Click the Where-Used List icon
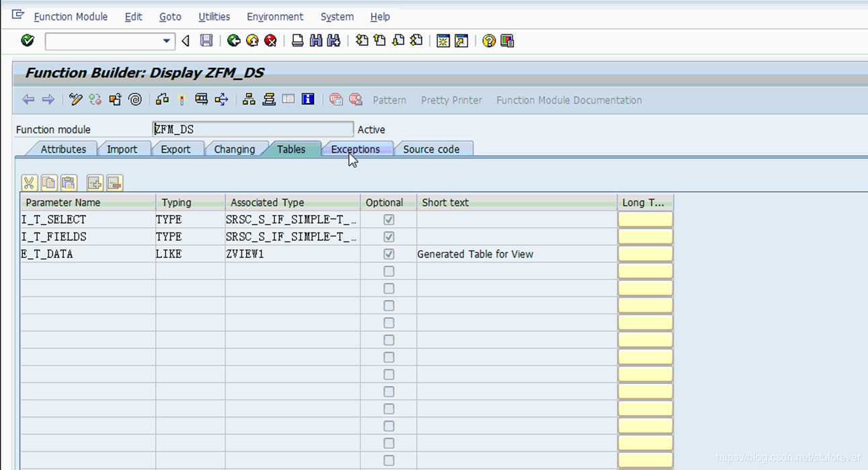This screenshot has height=470, width=868. click(x=221, y=100)
